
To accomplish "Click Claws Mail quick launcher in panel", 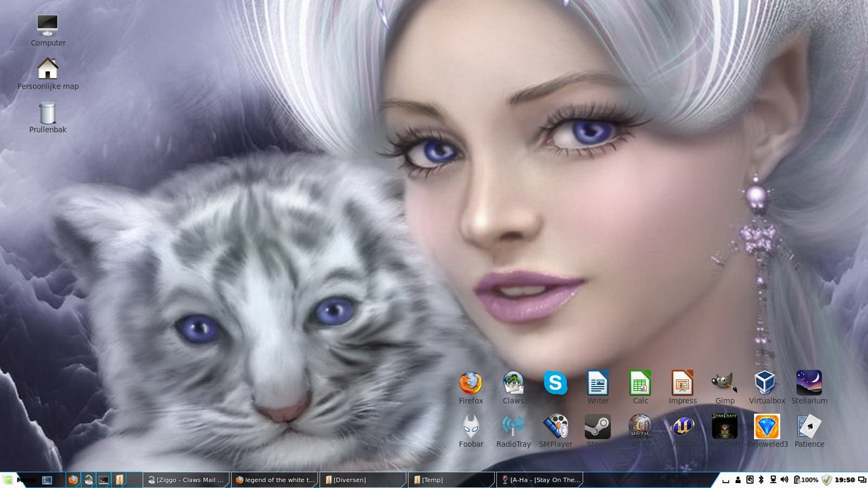I will pyautogui.click(x=88, y=480).
